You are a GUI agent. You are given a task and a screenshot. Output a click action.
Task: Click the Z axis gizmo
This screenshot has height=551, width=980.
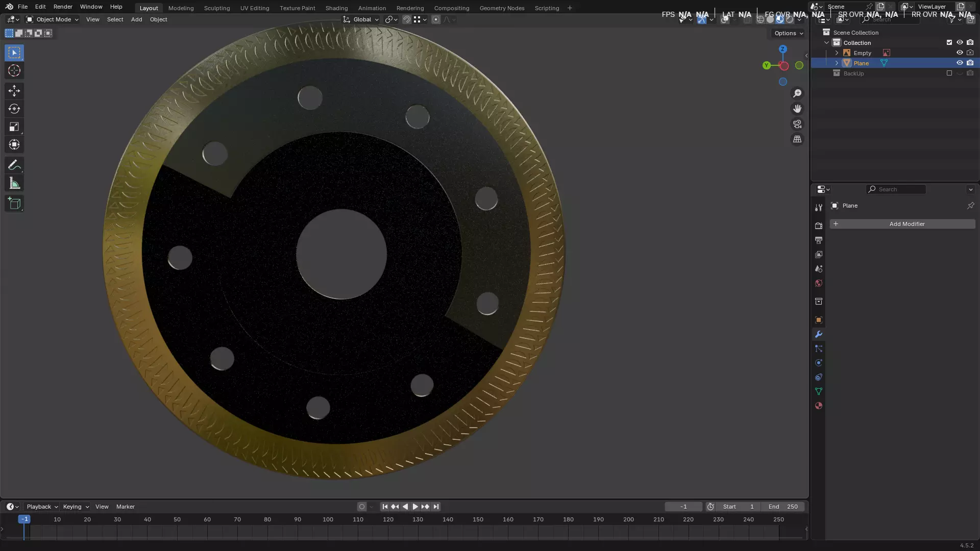(x=782, y=49)
